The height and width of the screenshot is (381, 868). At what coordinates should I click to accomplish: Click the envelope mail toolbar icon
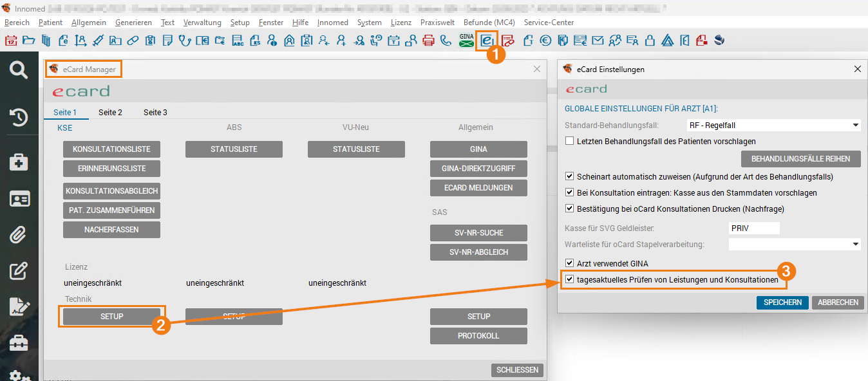coord(598,41)
